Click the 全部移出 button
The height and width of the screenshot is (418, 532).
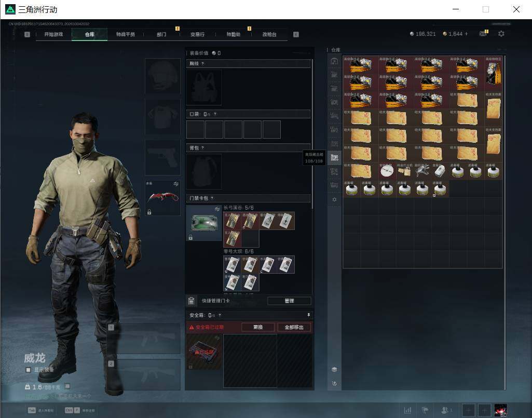click(294, 327)
